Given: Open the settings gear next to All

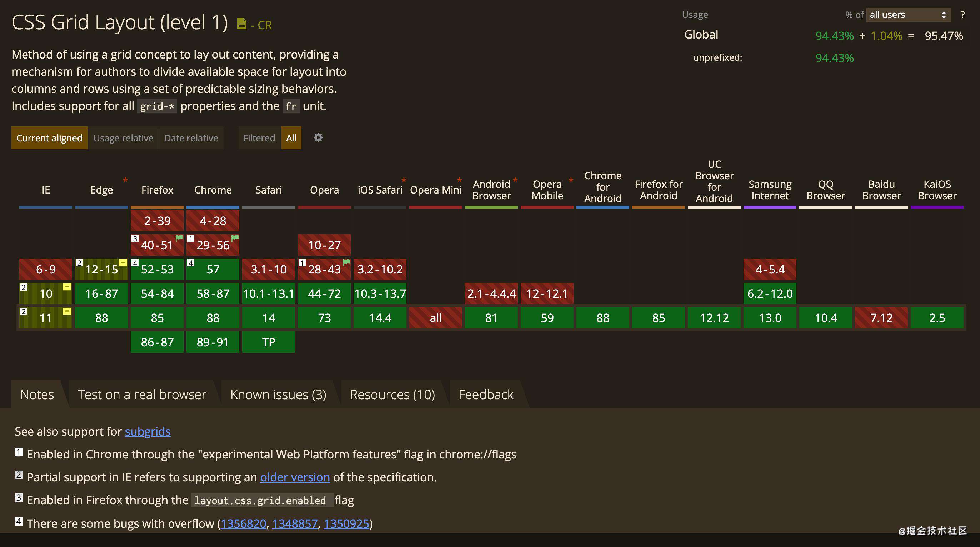Looking at the screenshot, I should [318, 137].
